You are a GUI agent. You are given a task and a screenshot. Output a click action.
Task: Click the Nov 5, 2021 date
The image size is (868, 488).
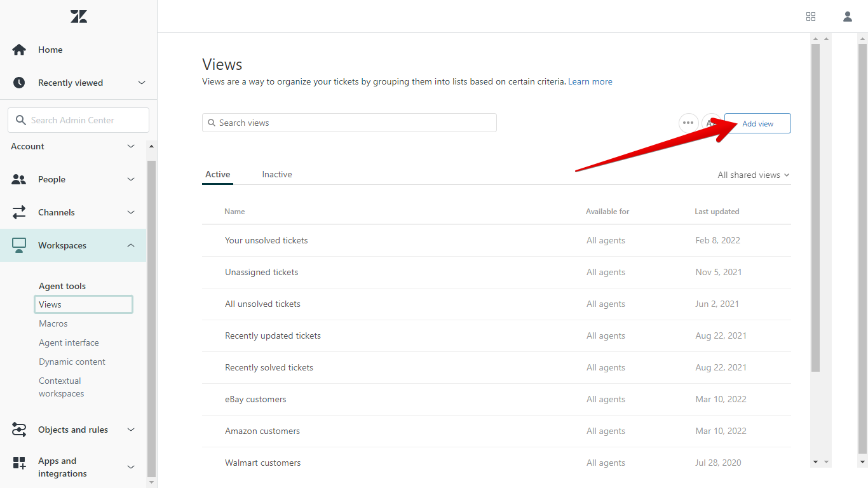tap(719, 272)
